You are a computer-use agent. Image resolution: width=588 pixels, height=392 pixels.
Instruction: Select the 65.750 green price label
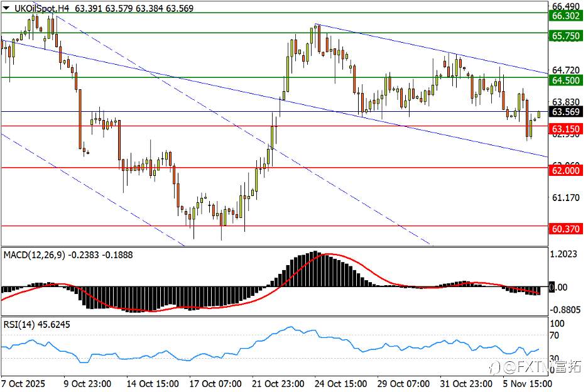[x=565, y=36]
